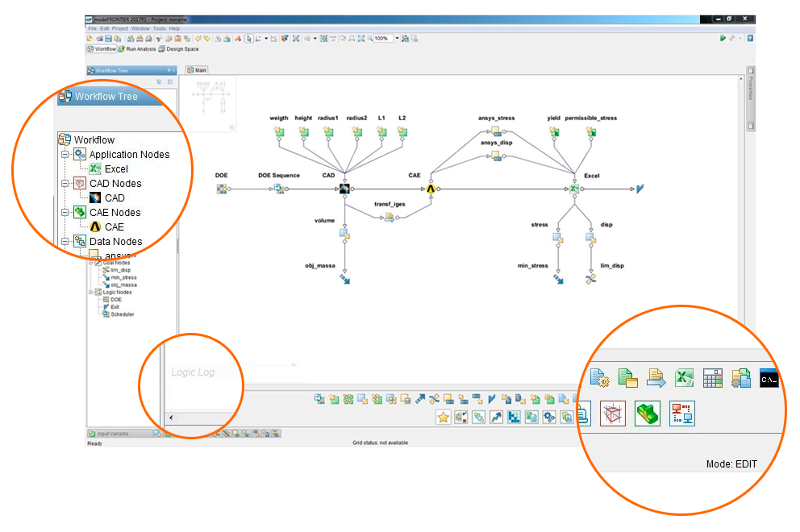Select the DOE node on the canvas
800x532 pixels.
(222, 189)
